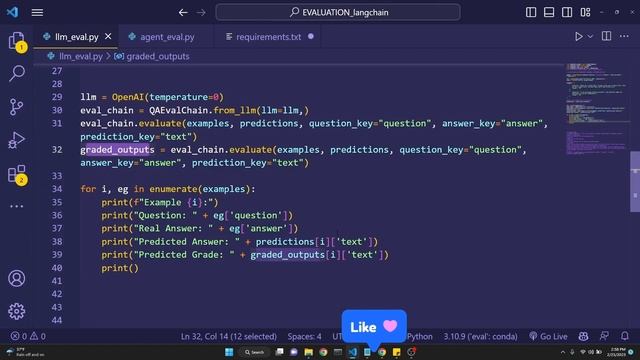The width and height of the screenshot is (640, 360).
Task: Click the EVALUATION_langchain command center search box
Action: 338,12
